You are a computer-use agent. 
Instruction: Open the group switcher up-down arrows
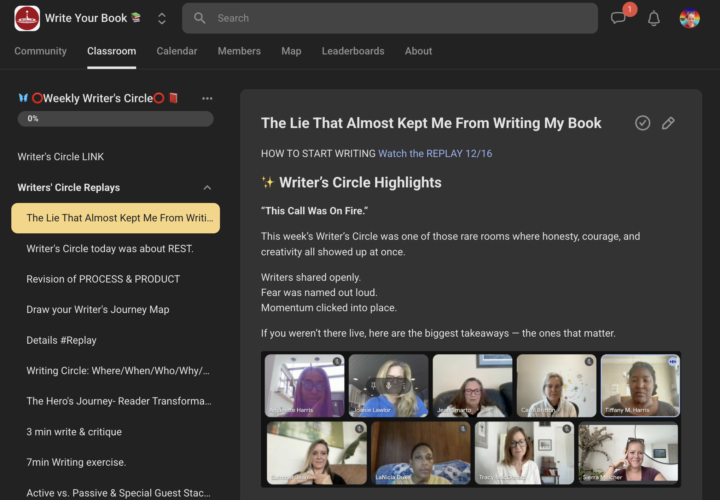pos(162,18)
